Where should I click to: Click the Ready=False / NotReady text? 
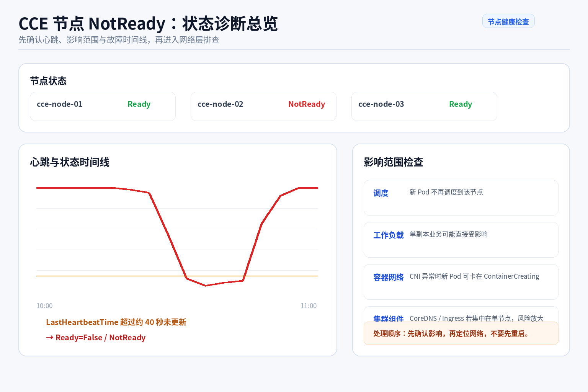(96, 337)
